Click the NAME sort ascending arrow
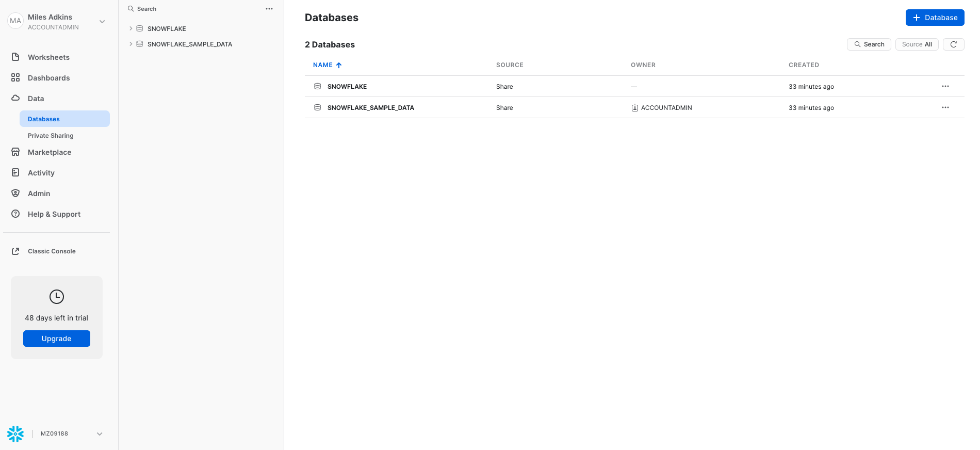The width and height of the screenshot is (980, 450). tap(339, 65)
